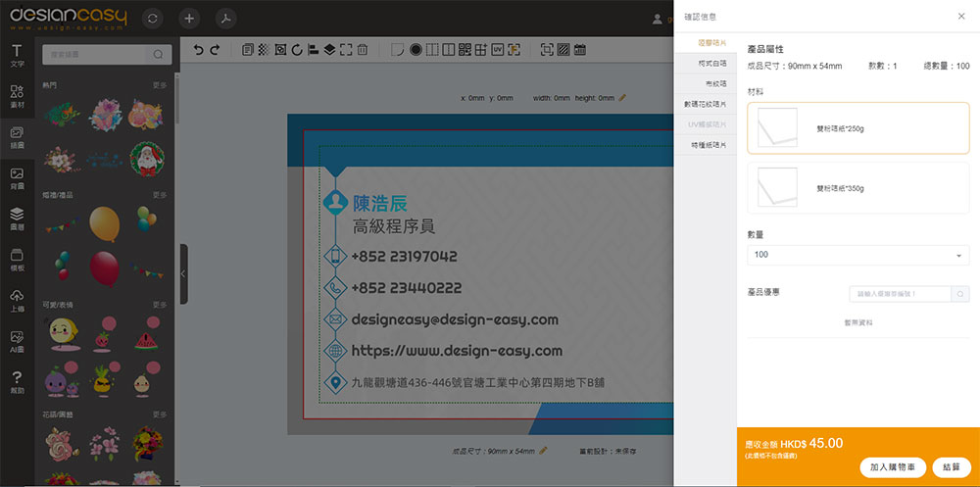
Task: Select the 雙粉咭紙*350g material option
Action: (857, 188)
